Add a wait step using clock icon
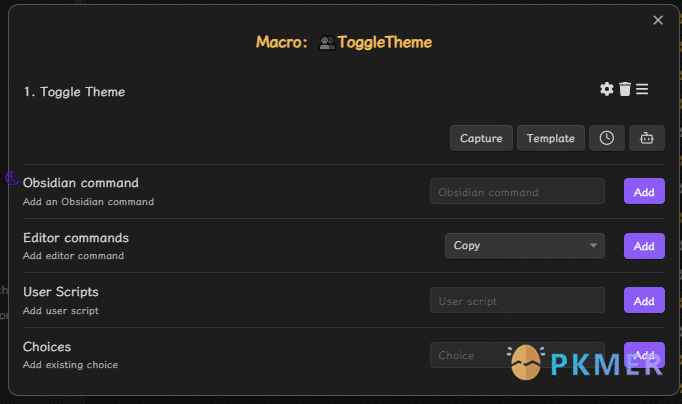The width and height of the screenshot is (682, 404). coord(607,138)
